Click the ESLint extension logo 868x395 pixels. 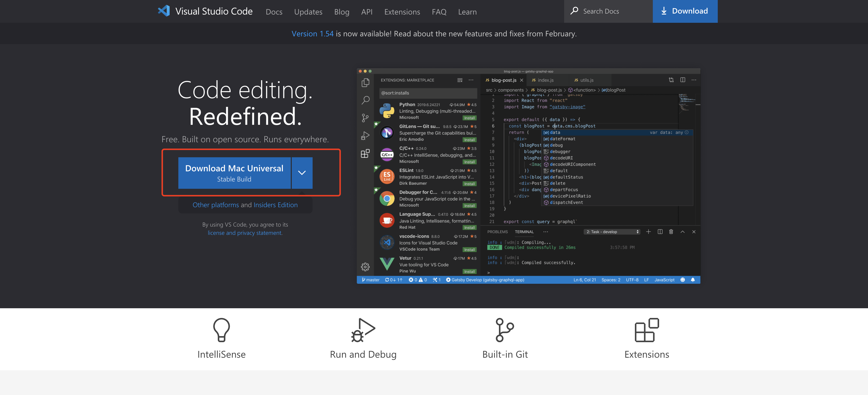[387, 177]
